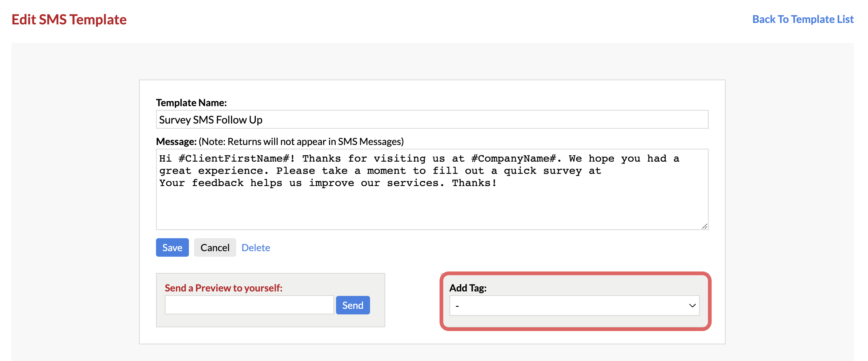Open the Add Tag dropdown
This screenshot has height=361, width=868.
click(574, 306)
